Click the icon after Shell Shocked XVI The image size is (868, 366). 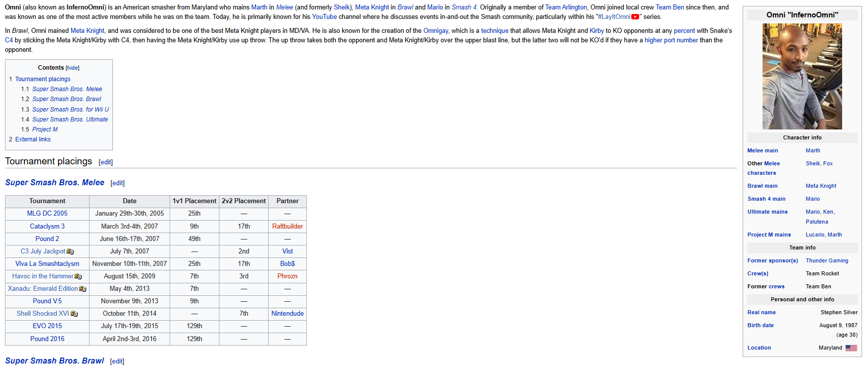pyautogui.click(x=74, y=314)
